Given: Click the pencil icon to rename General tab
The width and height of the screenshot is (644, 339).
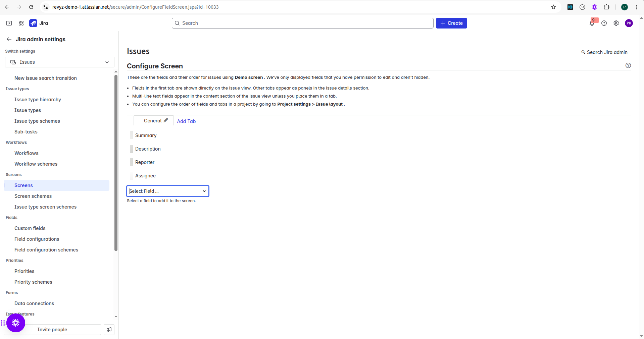Looking at the screenshot, I should coord(166,120).
